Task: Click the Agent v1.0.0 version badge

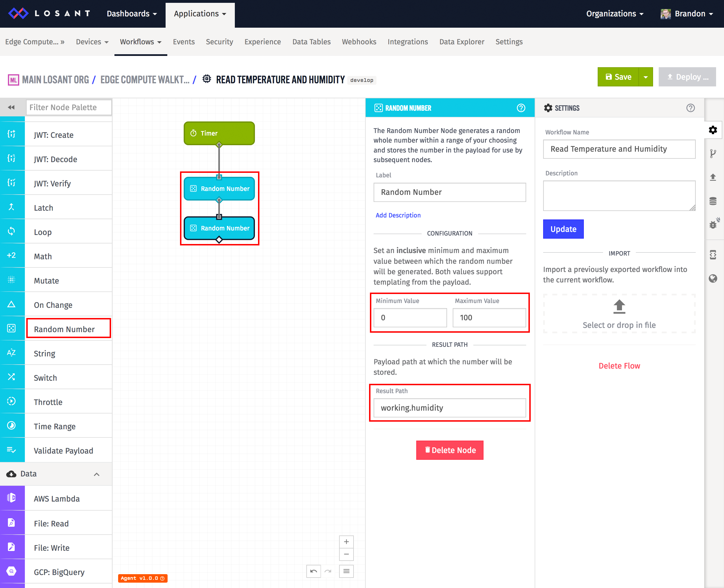Action: point(143,578)
